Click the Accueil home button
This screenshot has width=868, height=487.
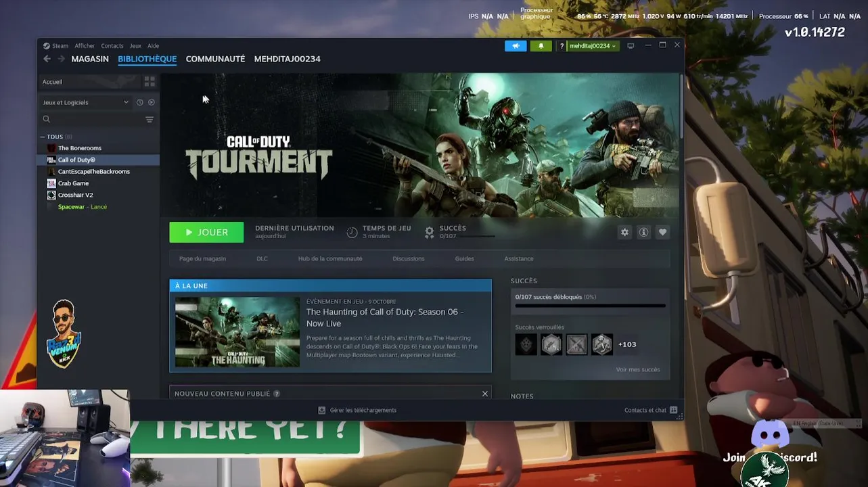pos(89,82)
